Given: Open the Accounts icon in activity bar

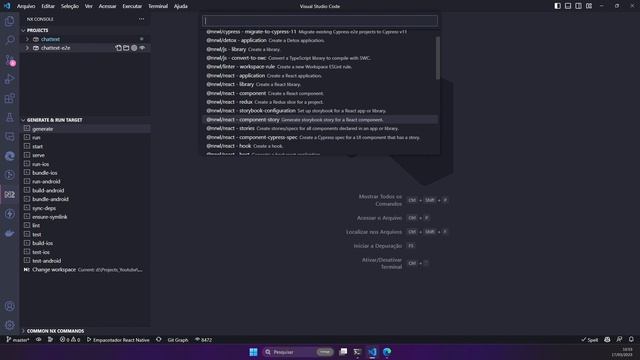Looking at the screenshot, I should (x=9, y=306).
